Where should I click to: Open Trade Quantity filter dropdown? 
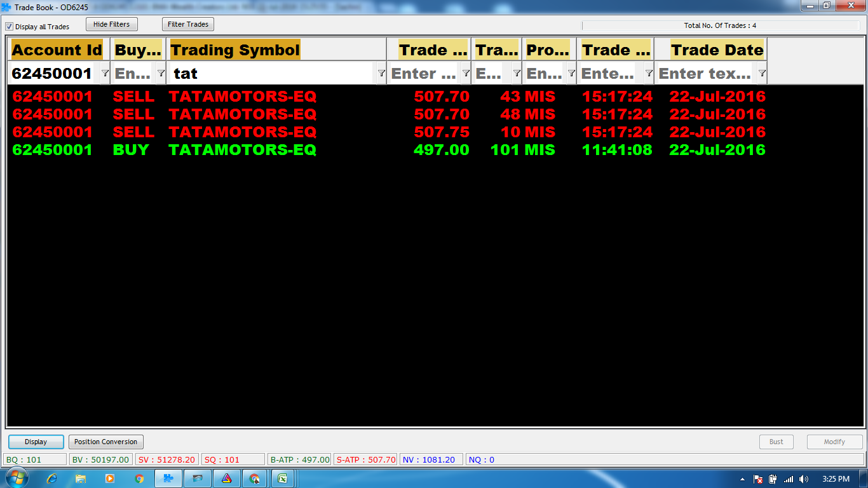click(x=517, y=73)
